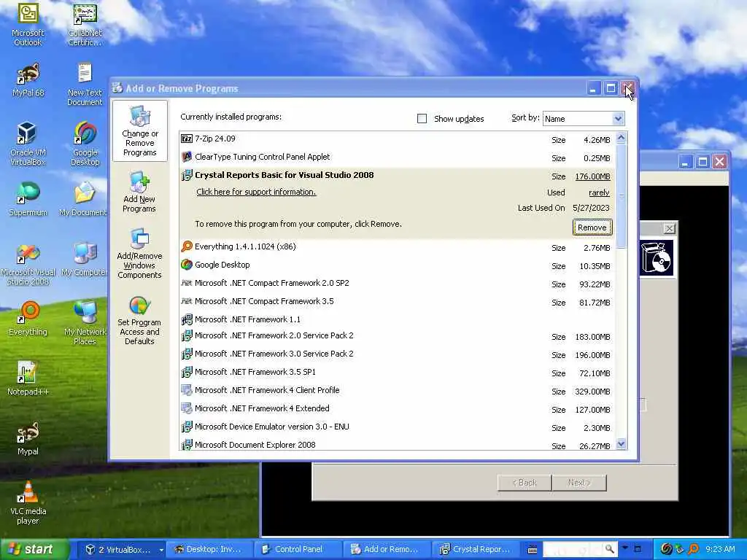This screenshot has height=560, width=747.
Task: Click the program list scroll down arrow
Action: [621, 444]
